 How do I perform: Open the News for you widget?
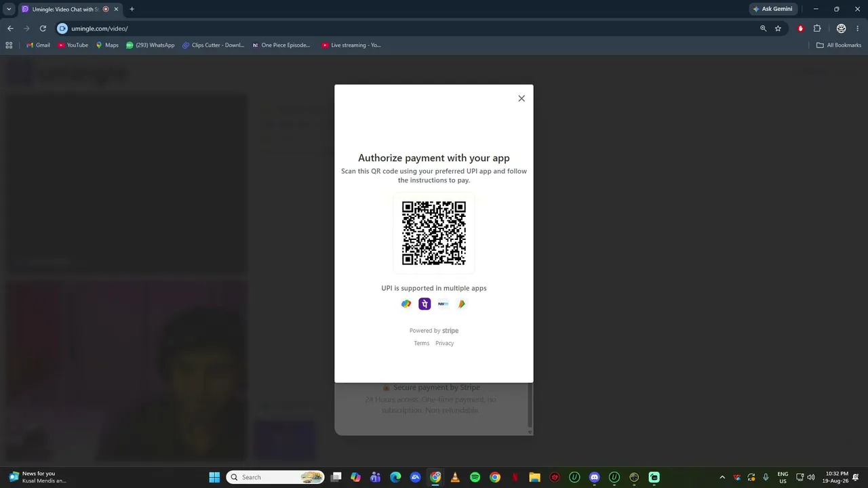37,477
